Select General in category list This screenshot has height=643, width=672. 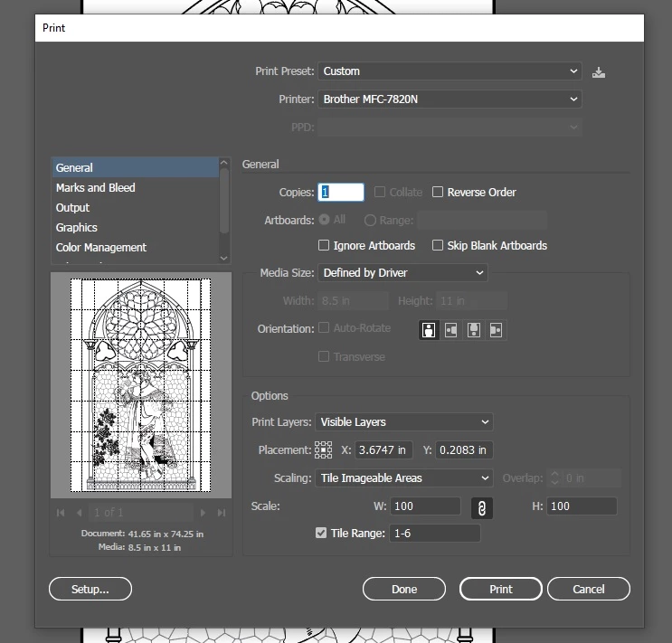[136, 167]
